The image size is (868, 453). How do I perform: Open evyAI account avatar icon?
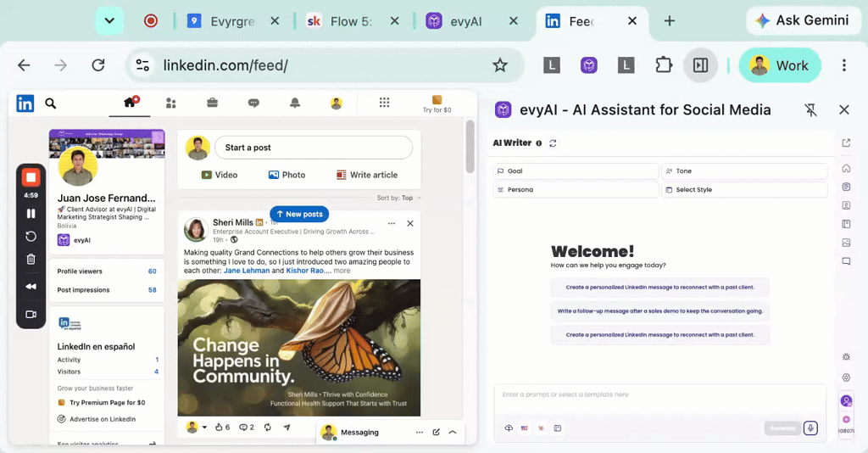coord(846,400)
